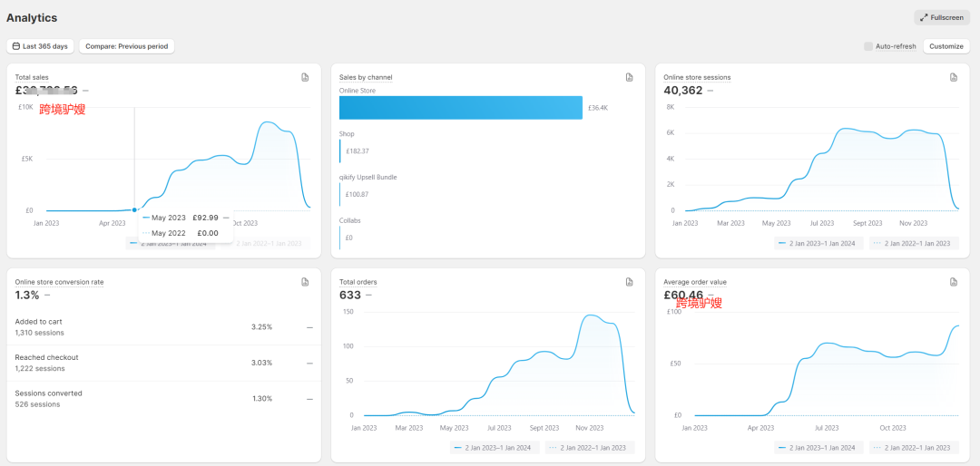Open the Online store sessions title
This screenshot has height=466, width=980.
click(697, 77)
